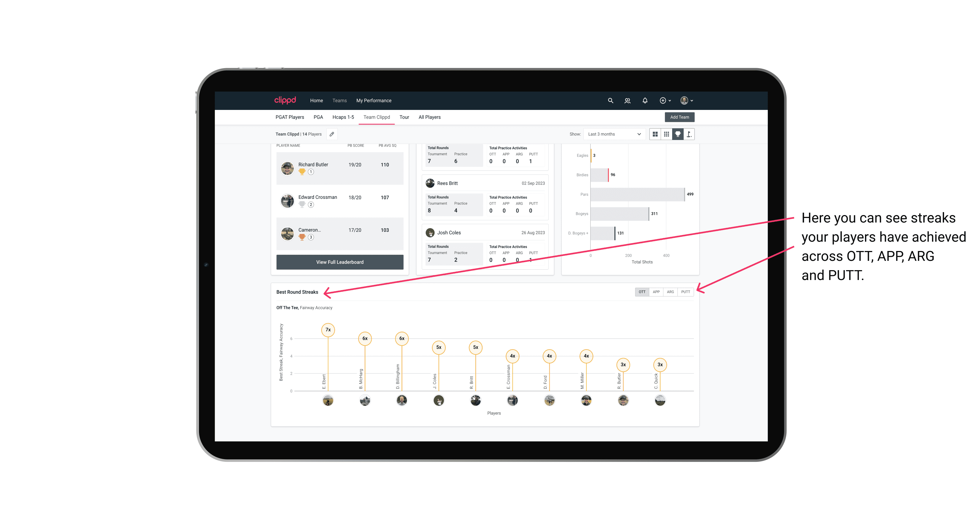Select the APP streak filter icon
The height and width of the screenshot is (527, 980).
(655, 291)
